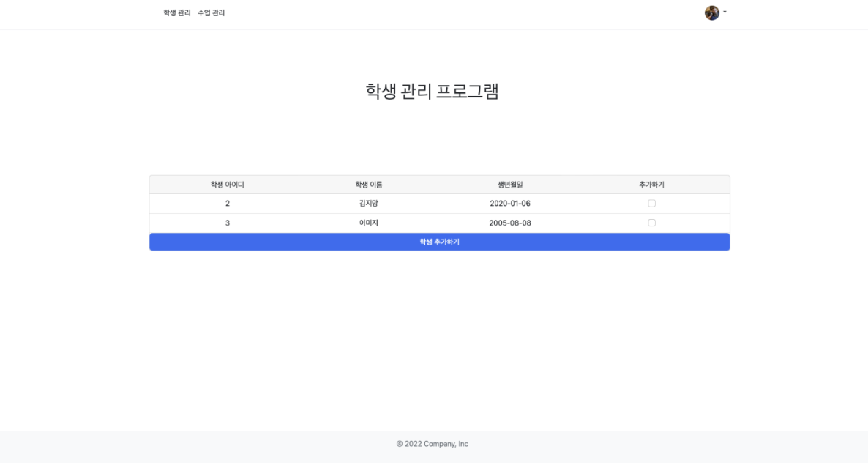The height and width of the screenshot is (463, 868).
Task: Select the student name 김지망
Action: point(369,203)
